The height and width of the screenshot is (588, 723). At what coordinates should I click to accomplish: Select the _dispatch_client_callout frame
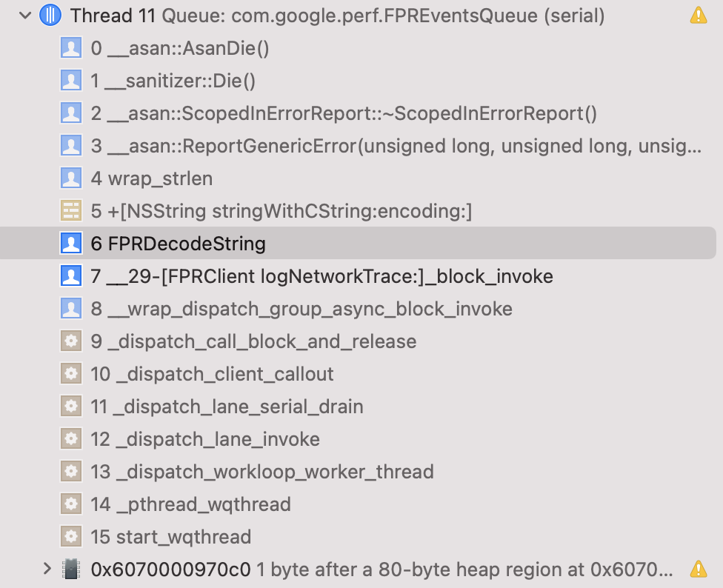click(212, 374)
